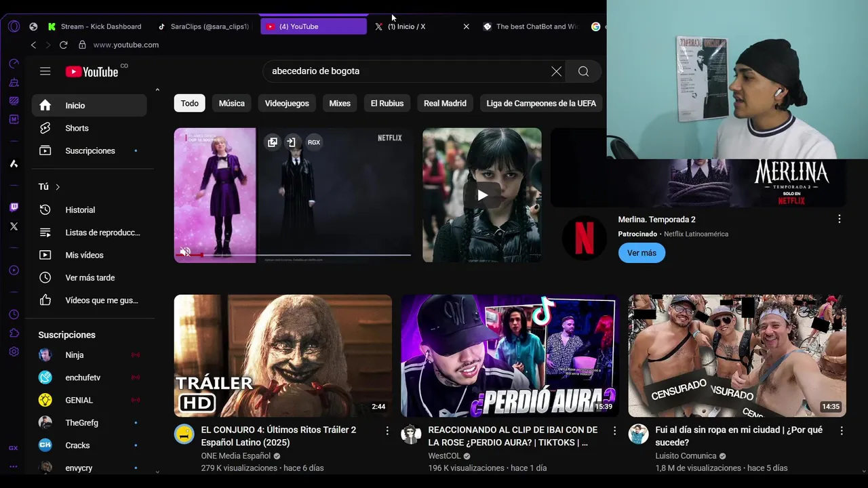
Task: Switch to Stream - Kick Dashboard tab
Action: coord(95,26)
